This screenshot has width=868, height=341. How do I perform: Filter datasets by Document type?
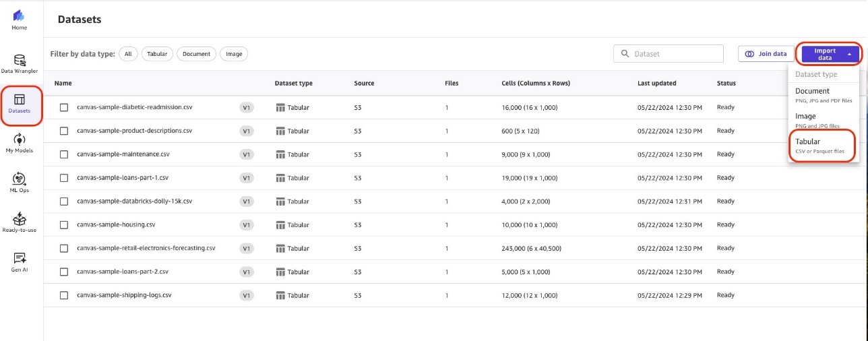[x=197, y=54]
